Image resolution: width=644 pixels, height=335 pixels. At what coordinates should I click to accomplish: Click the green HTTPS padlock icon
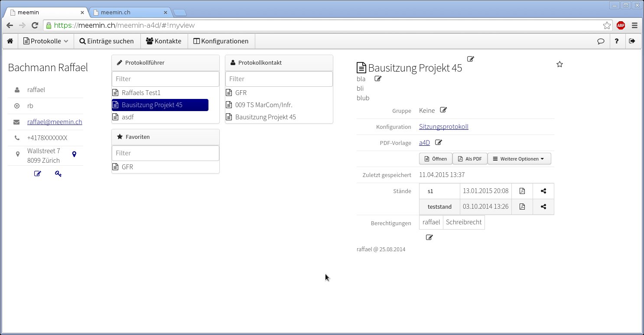coord(49,26)
